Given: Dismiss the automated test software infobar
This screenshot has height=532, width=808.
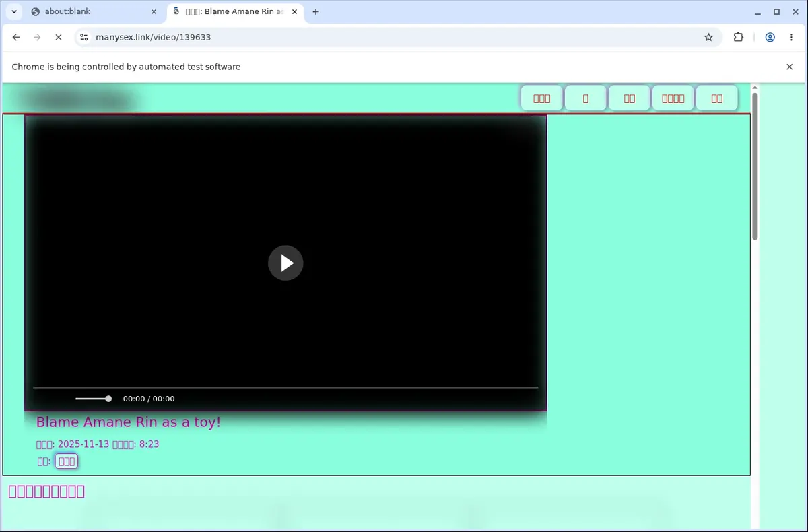Looking at the screenshot, I should click(x=790, y=67).
